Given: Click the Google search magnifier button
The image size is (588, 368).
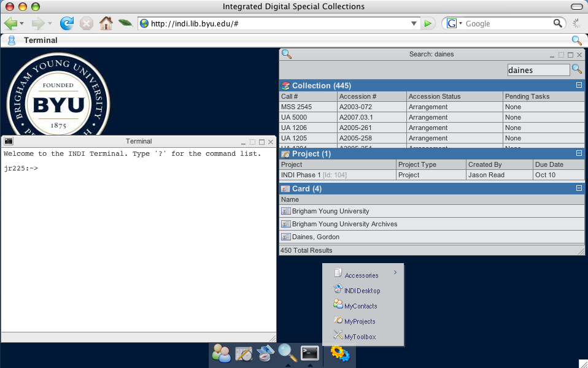Looking at the screenshot, I should [558, 23].
